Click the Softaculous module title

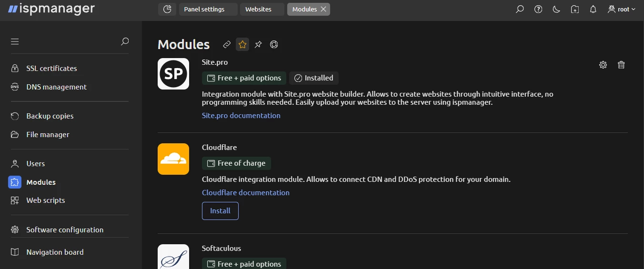(x=221, y=248)
